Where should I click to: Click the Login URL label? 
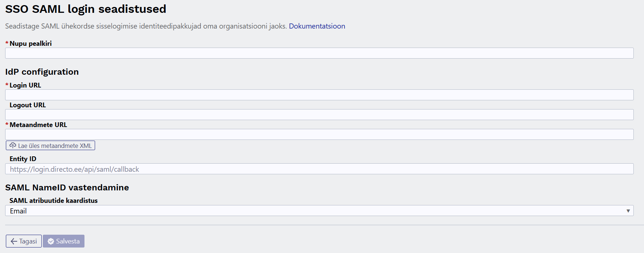click(x=25, y=85)
